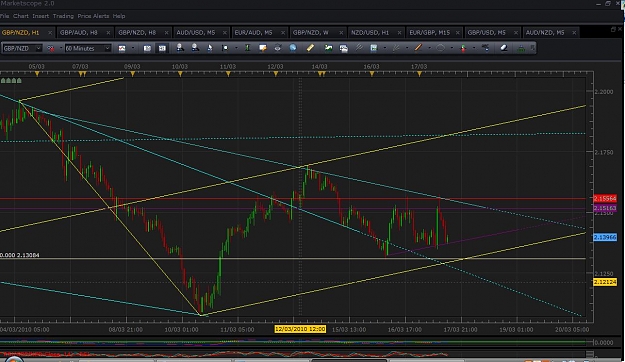Expand arrow beside the ellipse shape tool
625x362 pixels.
452,48
